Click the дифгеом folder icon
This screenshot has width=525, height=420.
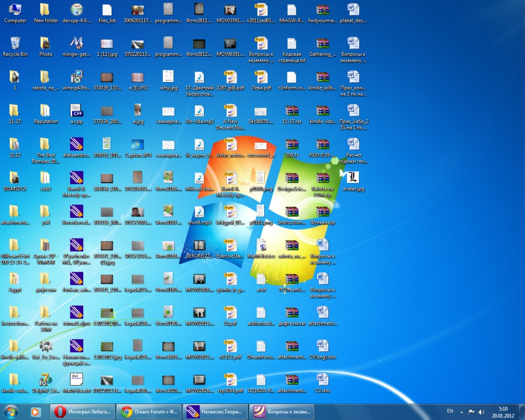pyautogui.click(x=46, y=282)
